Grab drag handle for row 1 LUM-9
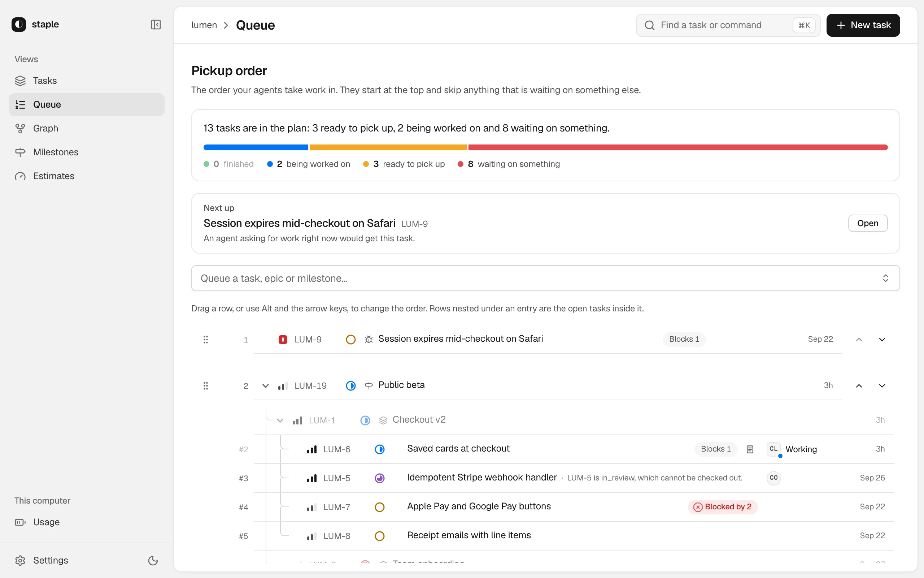 pyautogui.click(x=205, y=340)
